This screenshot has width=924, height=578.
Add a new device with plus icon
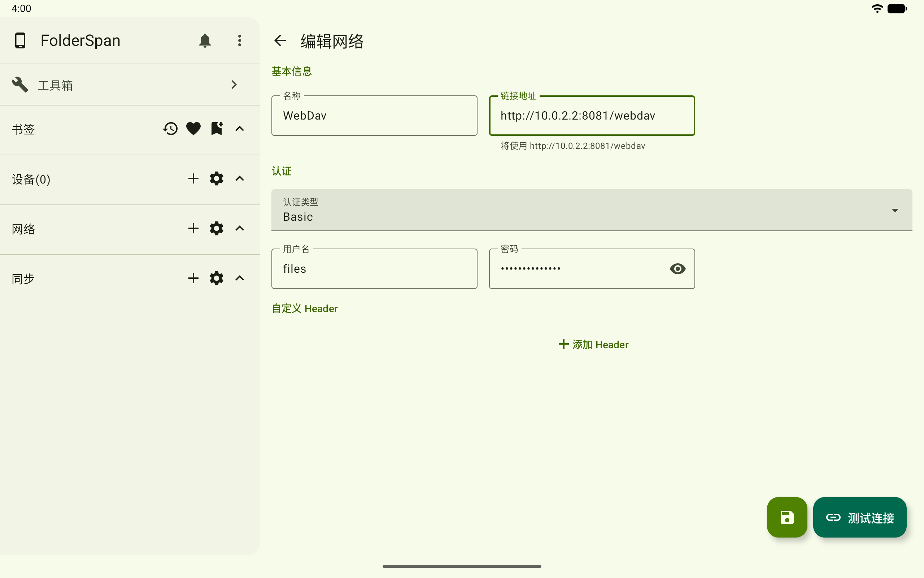click(193, 178)
